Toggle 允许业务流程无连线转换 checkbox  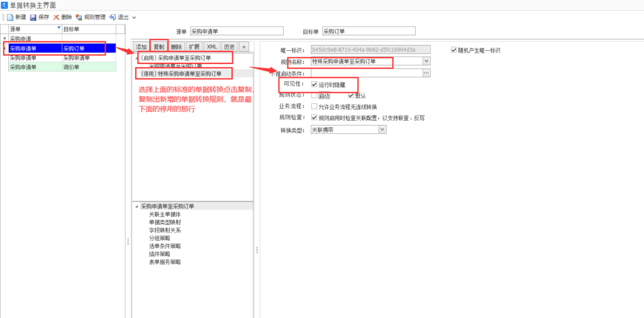(314, 107)
